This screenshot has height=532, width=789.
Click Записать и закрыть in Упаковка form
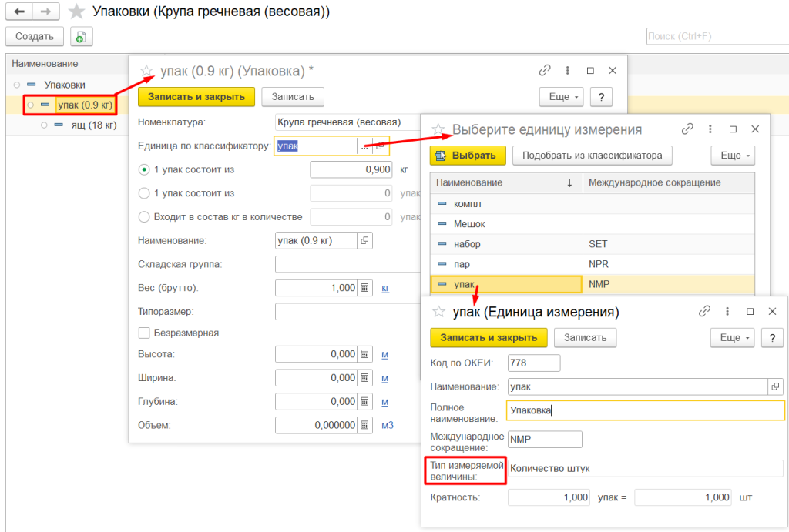pos(196,97)
